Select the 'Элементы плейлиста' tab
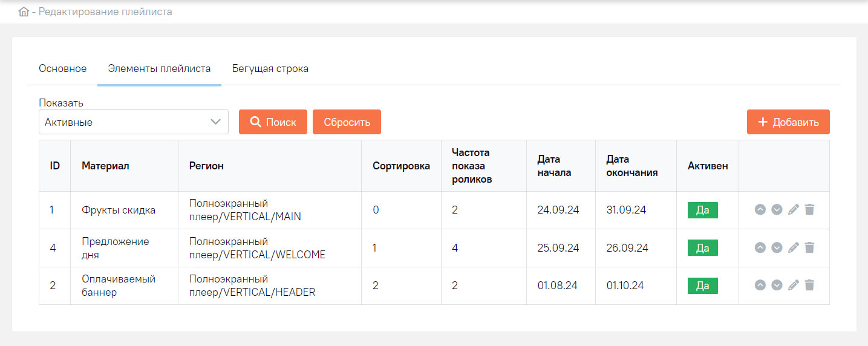Image resolution: width=868 pixels, height=346 pixels. coord(159,69)
